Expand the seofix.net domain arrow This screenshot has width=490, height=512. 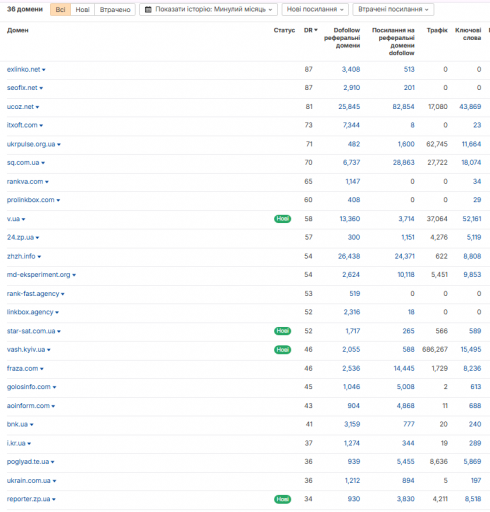click(41, 88)
